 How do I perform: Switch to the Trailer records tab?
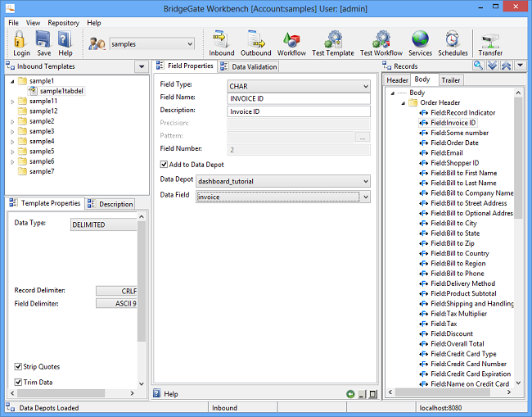(x=451, y=80)
